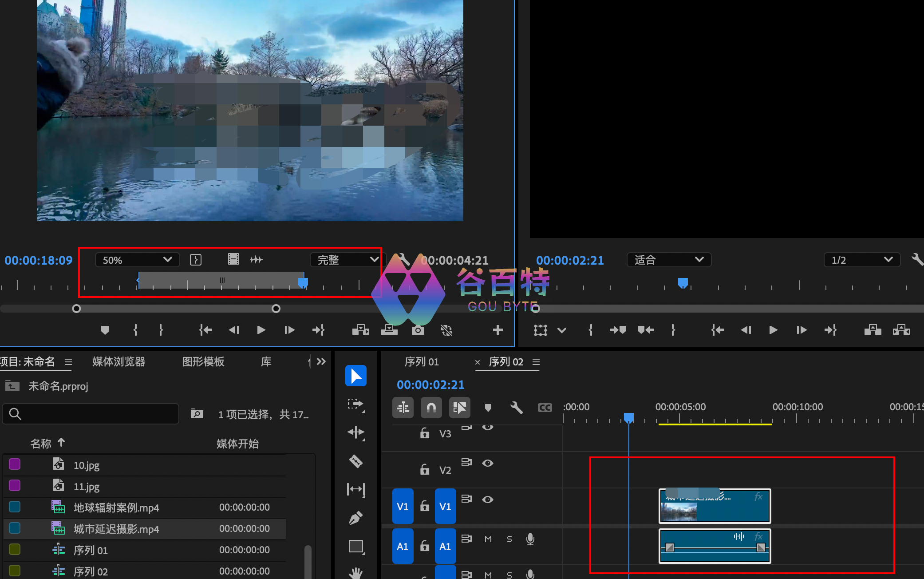Open the 适合 zoom dropdown
Viewport: 924px width, 579px height.
(x=668, y=260)
